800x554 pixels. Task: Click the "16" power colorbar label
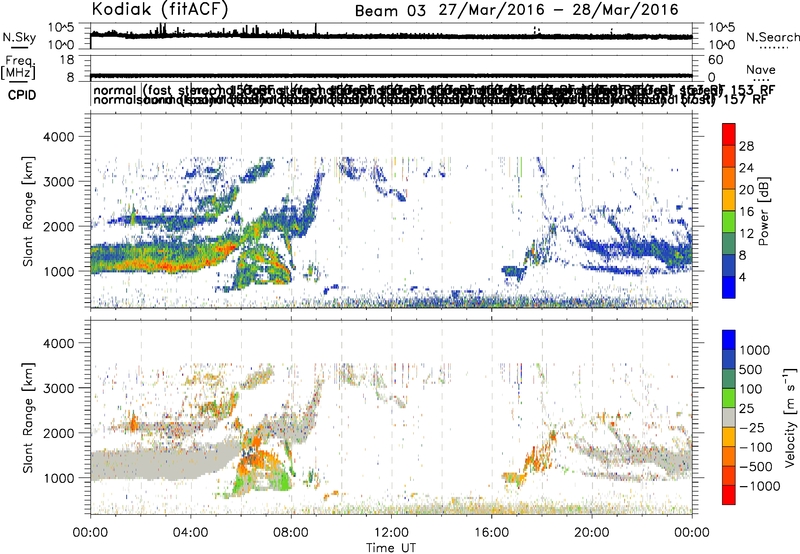pyautogui.click(x=746, y=212)
